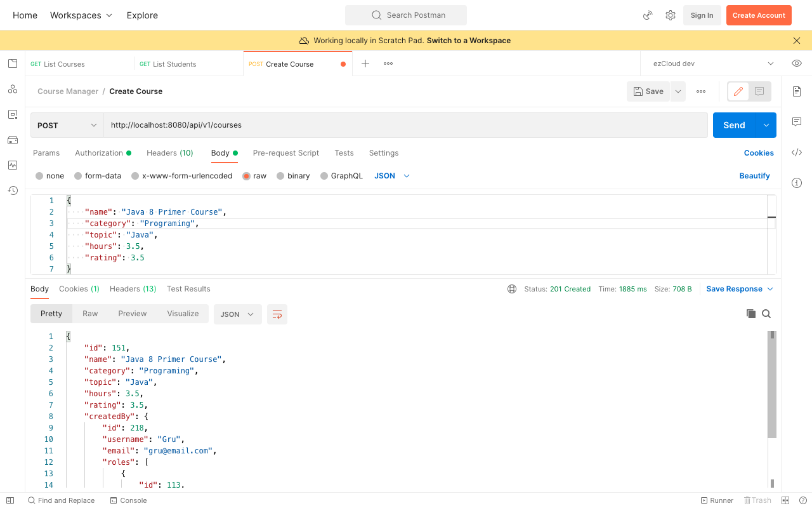Open ezCloud dev environment dropdown
The height and width of the screenshot is (508, 812).
click(713, 63)
